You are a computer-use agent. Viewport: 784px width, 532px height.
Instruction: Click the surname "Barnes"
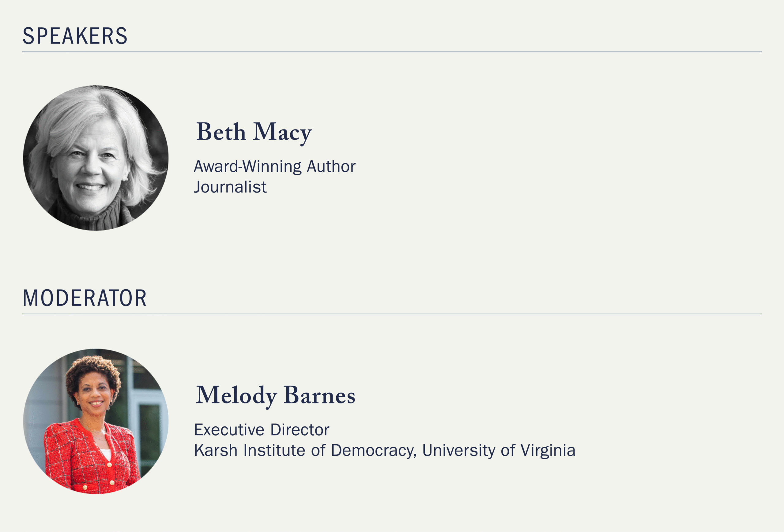pos(319,395)
